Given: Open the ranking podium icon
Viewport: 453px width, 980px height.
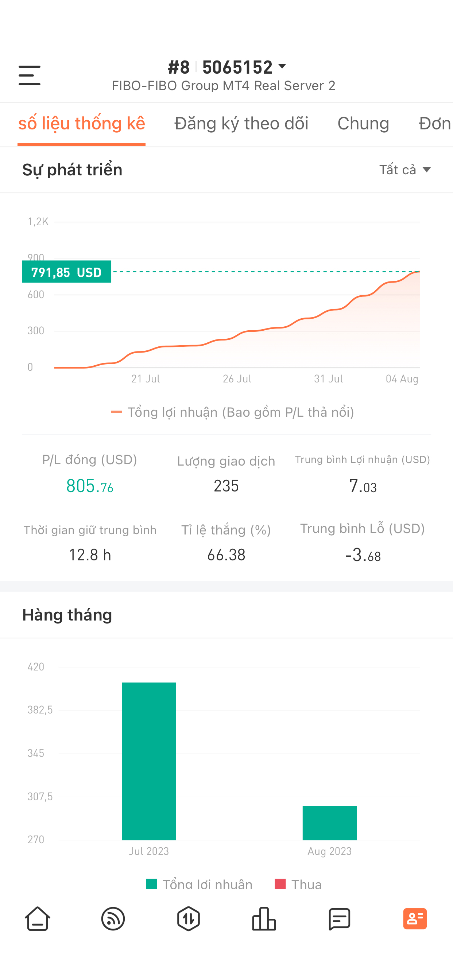Looking at the screenshot, I should tap(264, 919).
